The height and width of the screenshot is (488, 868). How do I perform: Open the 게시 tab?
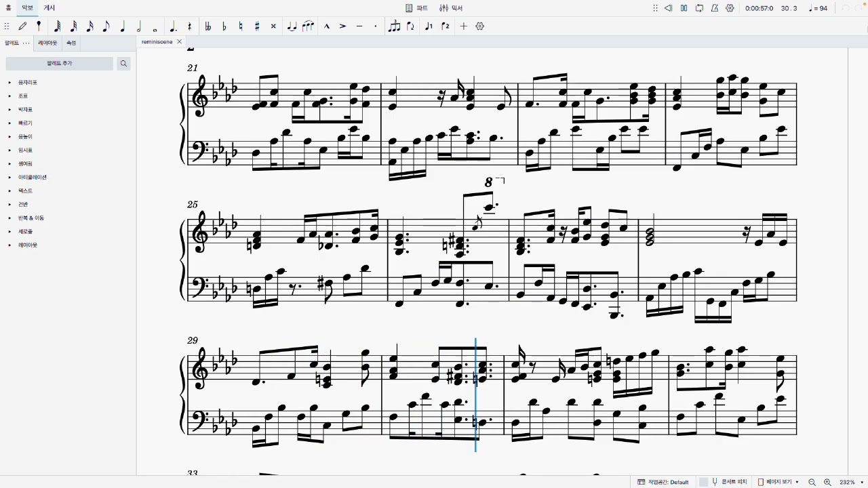[50, 8]
